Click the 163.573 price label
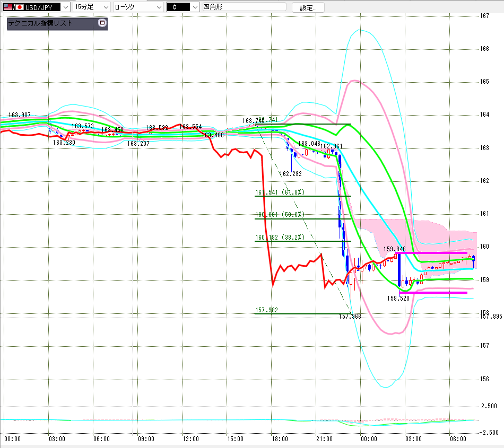The width and height of the screenshot is (504, 448). point(83,126)
